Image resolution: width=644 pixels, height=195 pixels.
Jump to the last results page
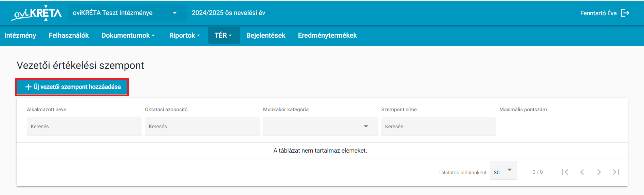616,172
